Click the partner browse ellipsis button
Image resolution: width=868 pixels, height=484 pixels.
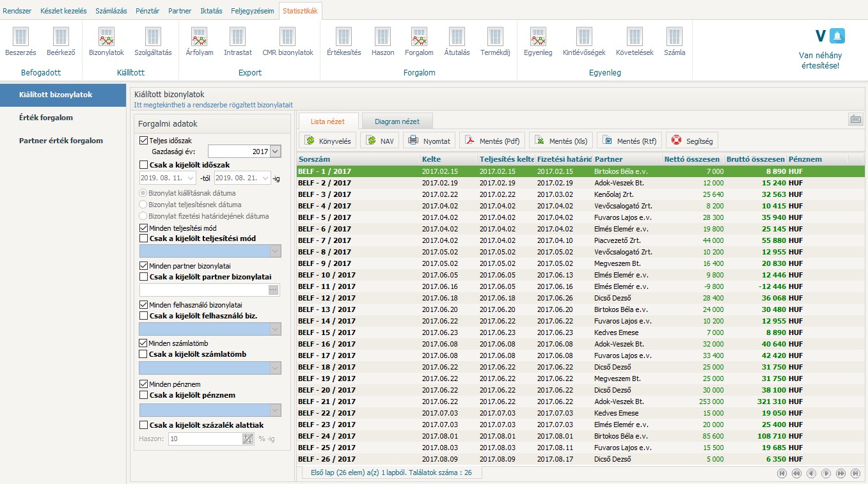274,290
